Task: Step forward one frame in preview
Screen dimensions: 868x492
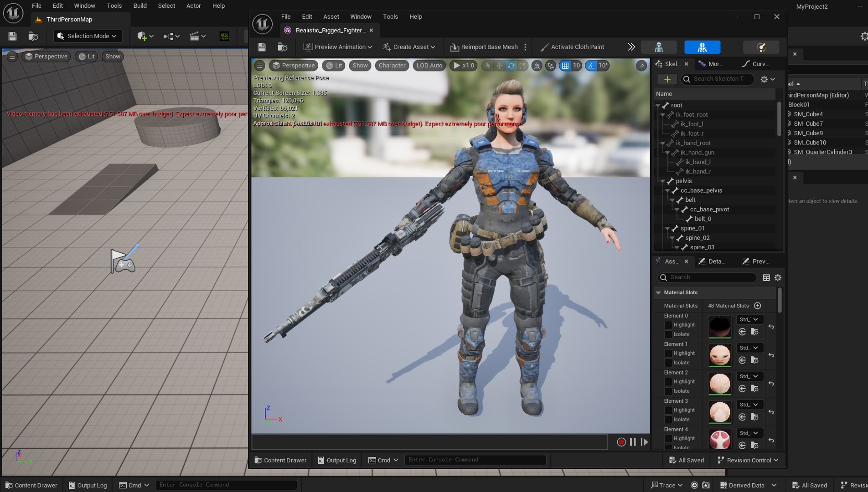Action: pyautogui.click(x=644, y=442)
